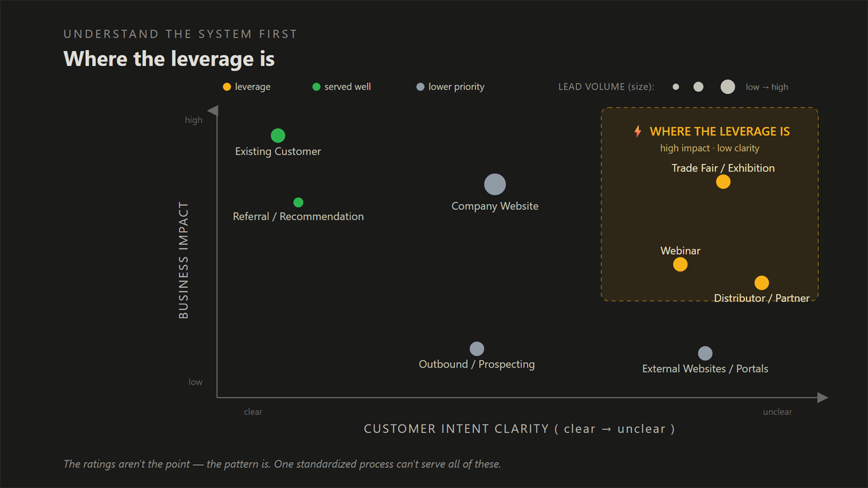Click the green served well legend dot
Viewport: 868px width, 488px height.
click(x=316, y=87)
